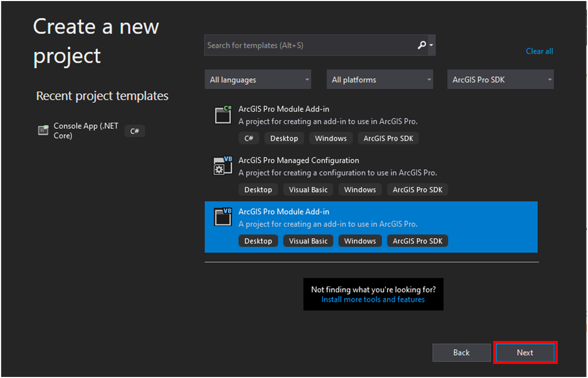Click Visual Basic tag on Managed Configuration
This screenshot has height=378, width=588.
tap(308, 190)
